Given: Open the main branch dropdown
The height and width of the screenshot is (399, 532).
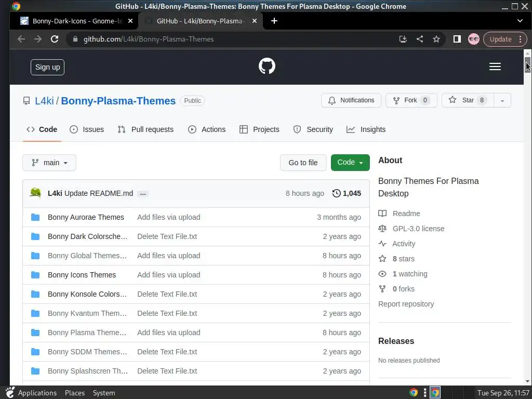Looking at the screenshot, I should coord(49,163).
